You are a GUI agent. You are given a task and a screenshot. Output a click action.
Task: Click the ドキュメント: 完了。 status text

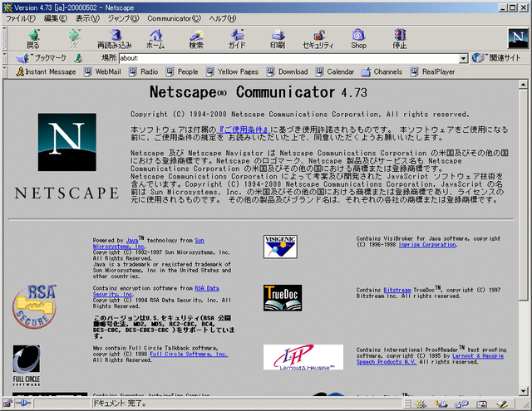[x=120, y=404]
